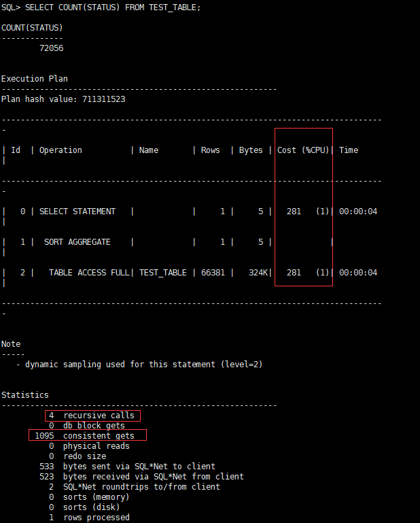Select the COUNT(STATUS) column header
Viewport: 420px width, 523px height.
coord(32,28)
